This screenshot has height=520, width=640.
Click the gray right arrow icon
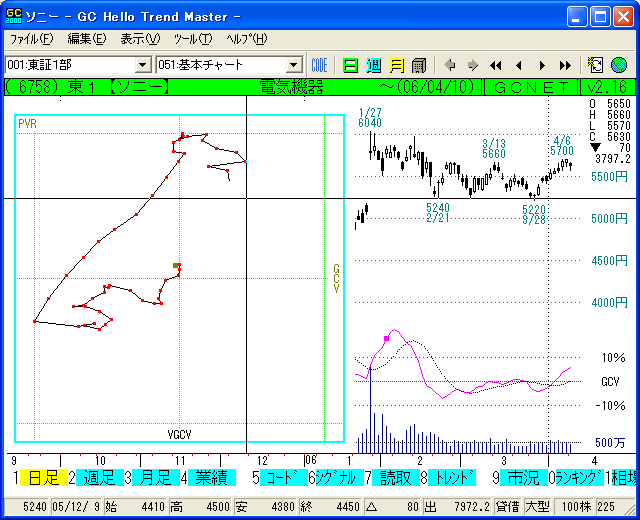[x=473, y=65]
